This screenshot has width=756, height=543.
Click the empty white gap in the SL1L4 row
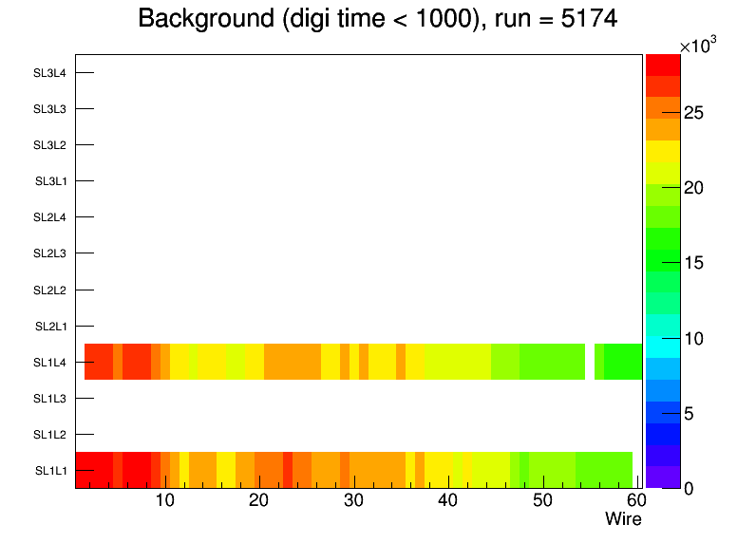[x=589, y=362]
